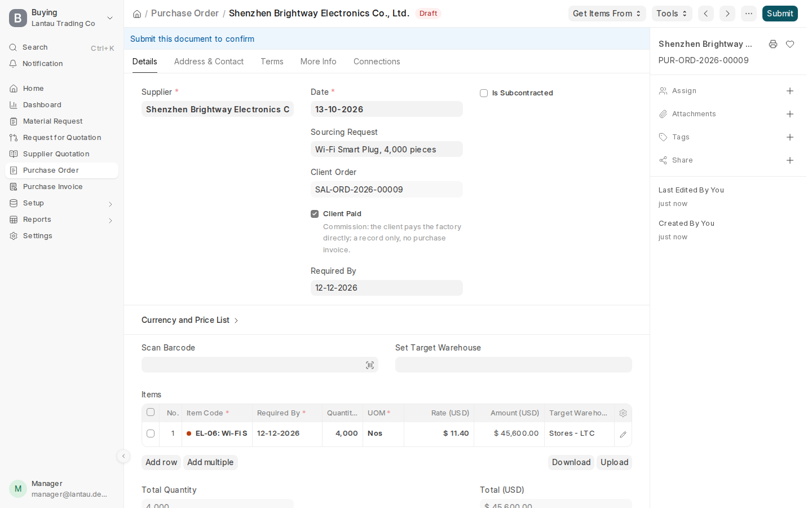Switch to the Terms tab

click(272, 62)
